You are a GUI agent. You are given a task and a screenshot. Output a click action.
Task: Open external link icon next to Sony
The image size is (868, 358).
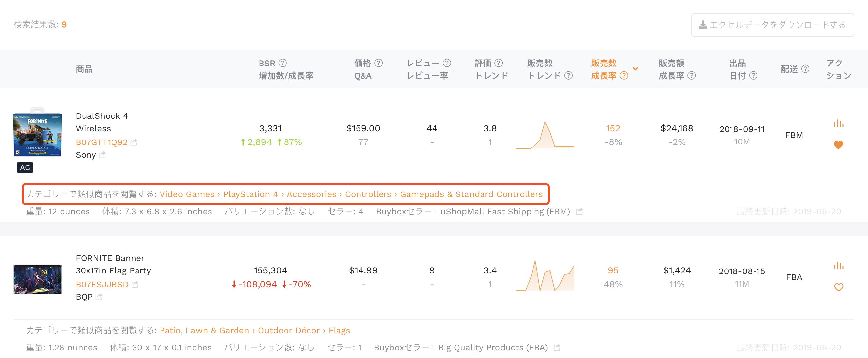pos(102,155)
